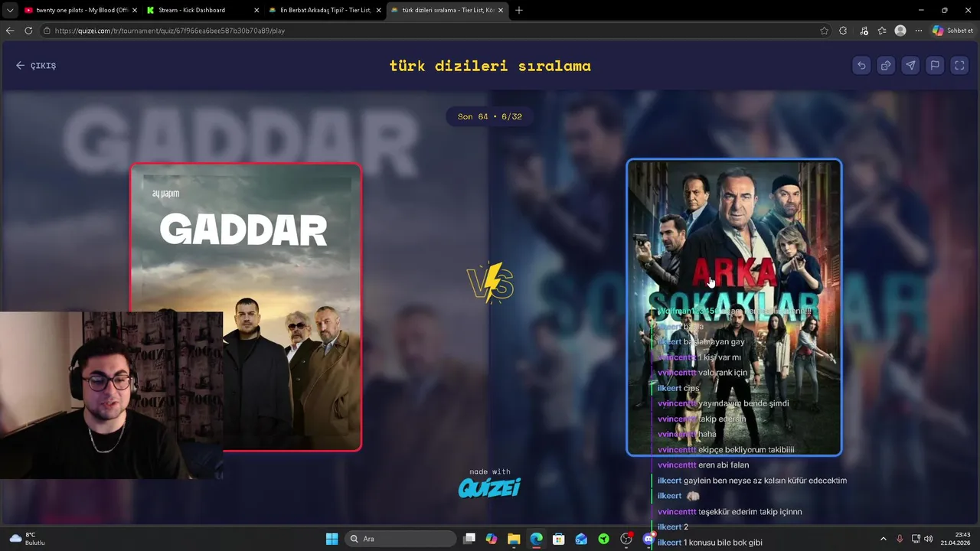
Task: Open Discord from the taskbar
Action: (x=649, y=539)
